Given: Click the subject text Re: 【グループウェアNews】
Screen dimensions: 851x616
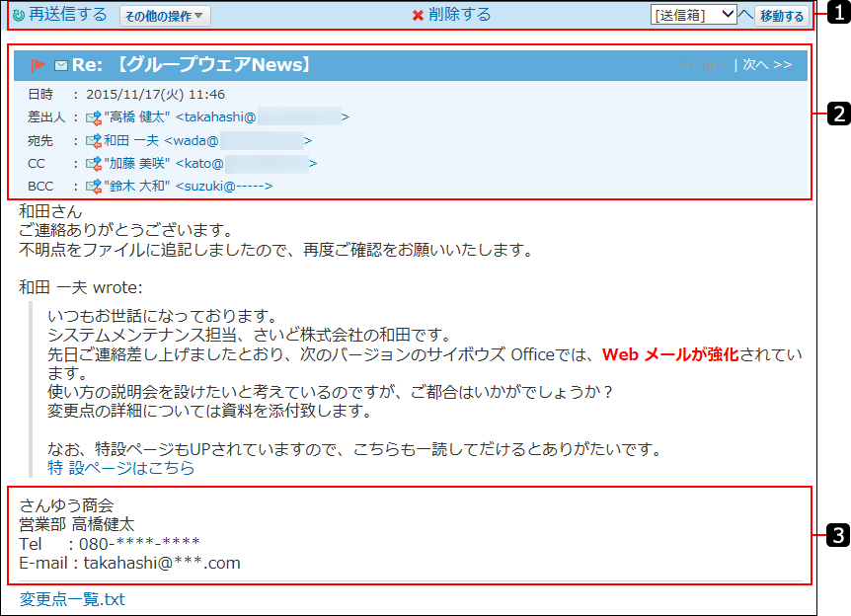Looking at the screenshot, I should tap(193, 65).
